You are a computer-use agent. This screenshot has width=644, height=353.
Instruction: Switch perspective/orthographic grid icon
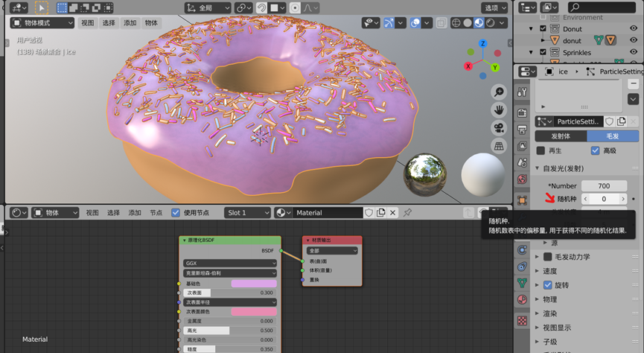click(499, 146)
